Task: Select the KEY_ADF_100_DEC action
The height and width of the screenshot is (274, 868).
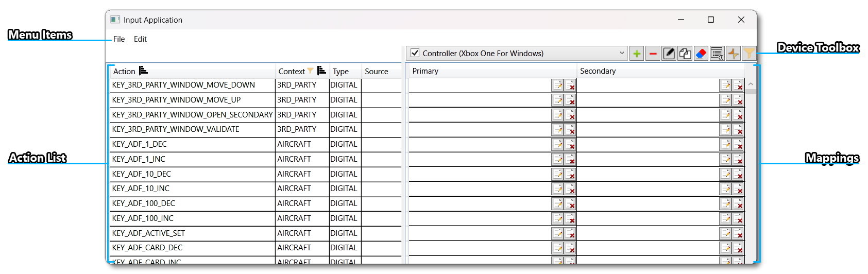Action: click(143, 203)
